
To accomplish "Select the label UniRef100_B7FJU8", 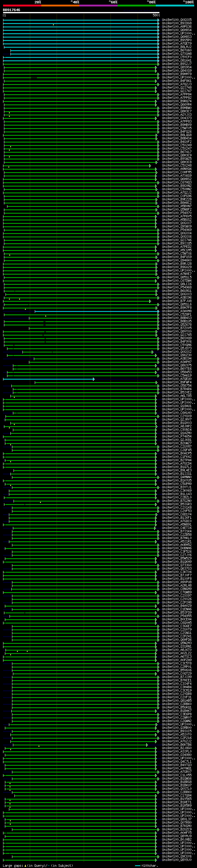I will pyautogui.click(x=176, y=301).
